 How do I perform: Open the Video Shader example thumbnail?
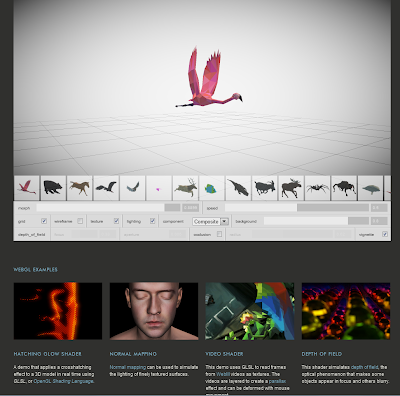250,311
